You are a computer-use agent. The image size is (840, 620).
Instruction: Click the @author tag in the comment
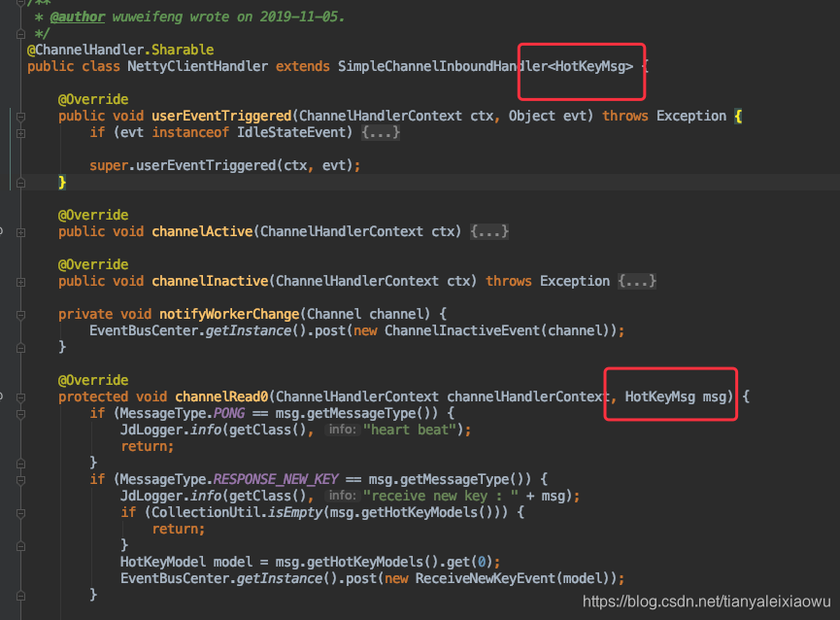point(78,17)
